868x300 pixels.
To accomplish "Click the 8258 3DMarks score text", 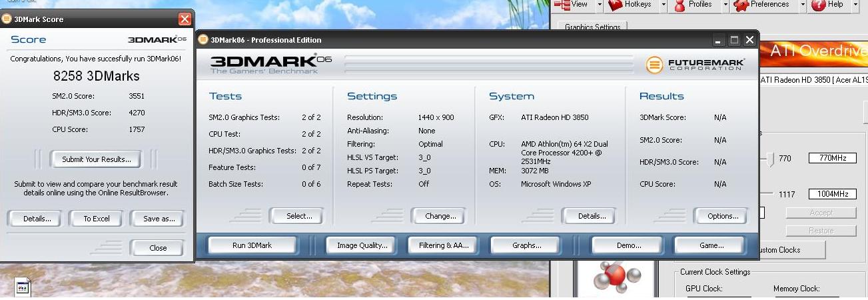I will click(x=97, y=76).
